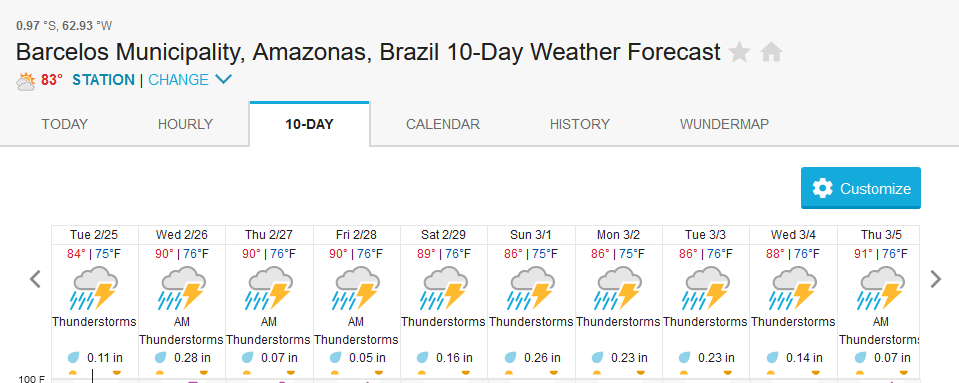Set location as home with house icon

point(772,53)
